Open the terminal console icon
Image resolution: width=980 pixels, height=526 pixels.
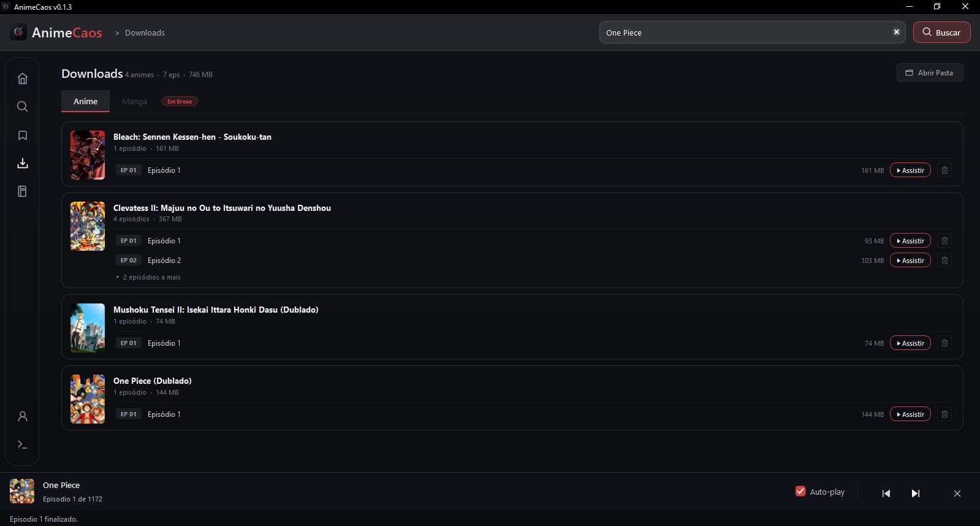[x=23, y=444]
